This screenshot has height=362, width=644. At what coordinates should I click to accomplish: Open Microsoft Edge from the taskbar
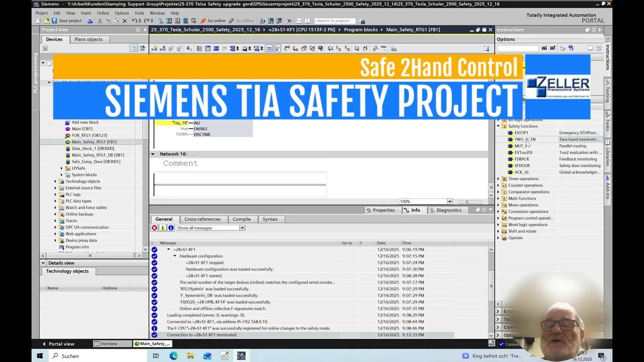coord(173,355)
